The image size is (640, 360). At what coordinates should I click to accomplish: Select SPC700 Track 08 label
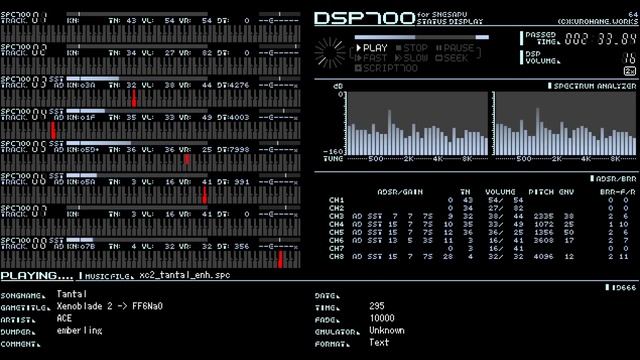(24, 243)
